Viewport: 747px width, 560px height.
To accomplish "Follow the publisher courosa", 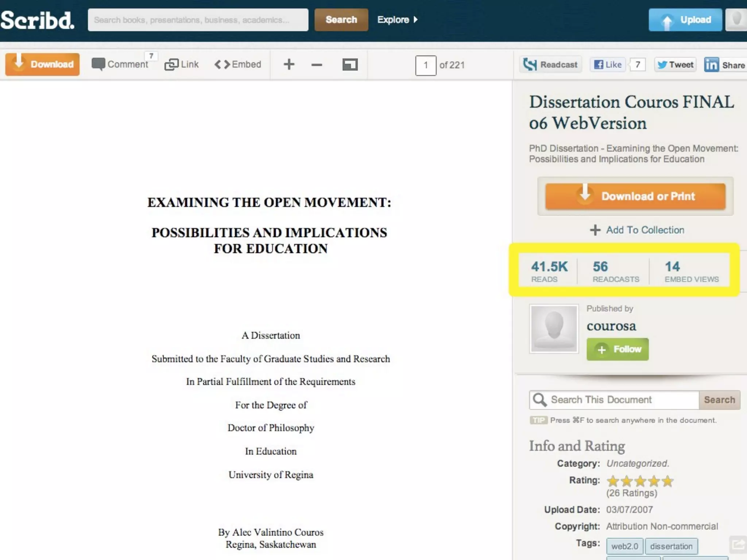I will click(x=618, y=349).
